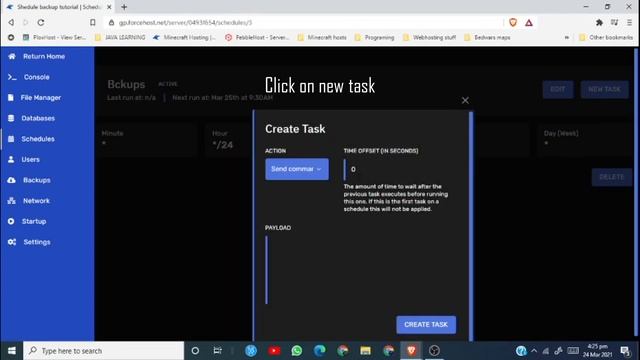Open the Minecraft Hosting bookmark
640x360 pixels.
click(x=184, y=38)
